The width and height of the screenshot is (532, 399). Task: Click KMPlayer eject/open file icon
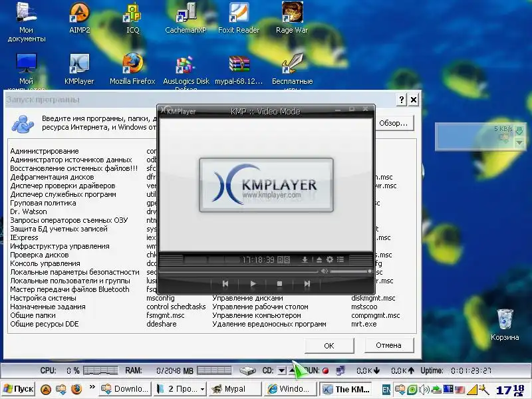319,260
